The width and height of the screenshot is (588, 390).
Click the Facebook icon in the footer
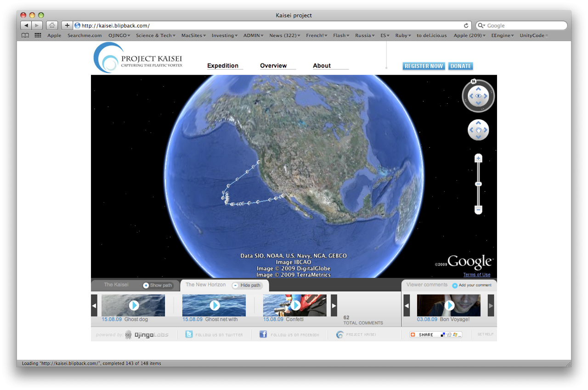pos(263,334)
